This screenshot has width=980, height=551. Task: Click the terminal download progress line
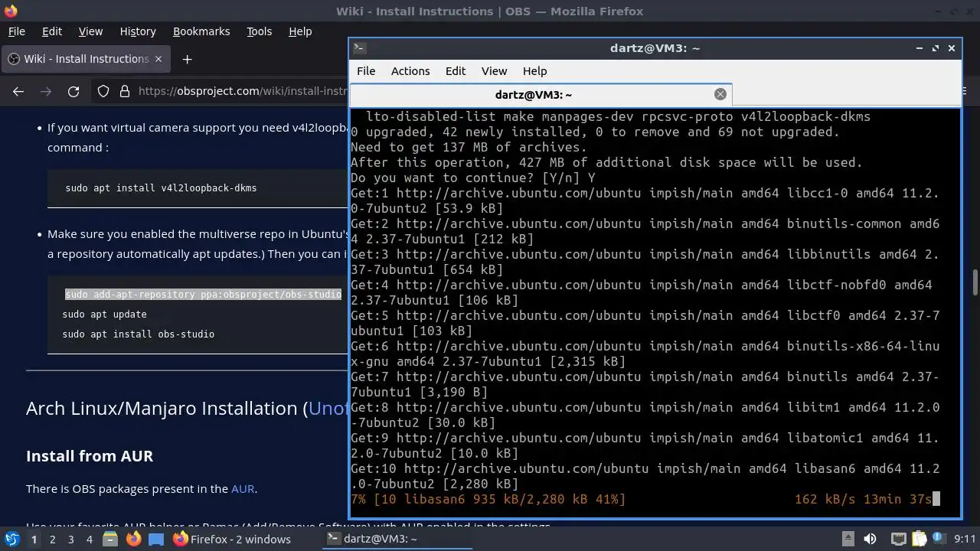(645, 499)
